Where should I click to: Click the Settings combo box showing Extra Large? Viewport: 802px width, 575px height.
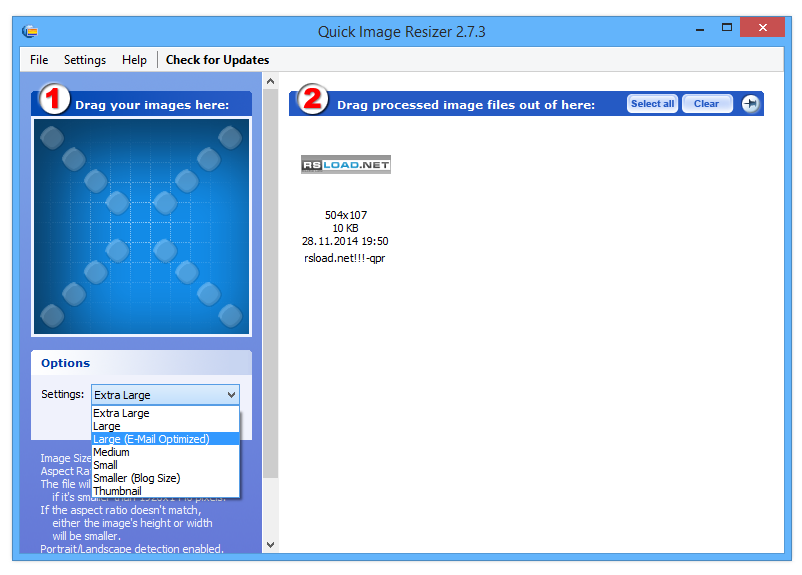coord(165,395)
